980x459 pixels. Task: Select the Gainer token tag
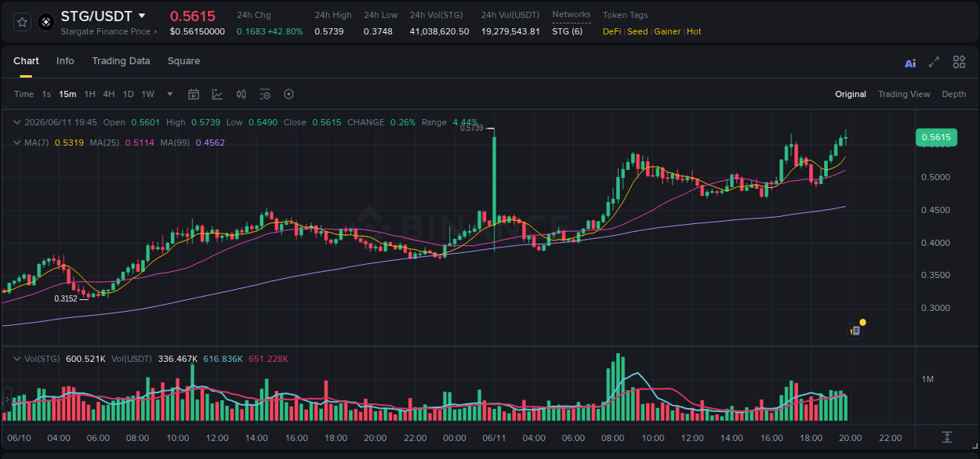pyautogui.click(x=667, y=31)
